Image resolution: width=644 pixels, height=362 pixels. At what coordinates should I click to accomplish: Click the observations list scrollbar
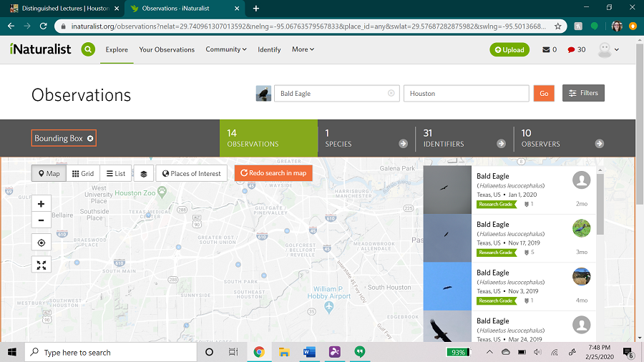(600, 204)
